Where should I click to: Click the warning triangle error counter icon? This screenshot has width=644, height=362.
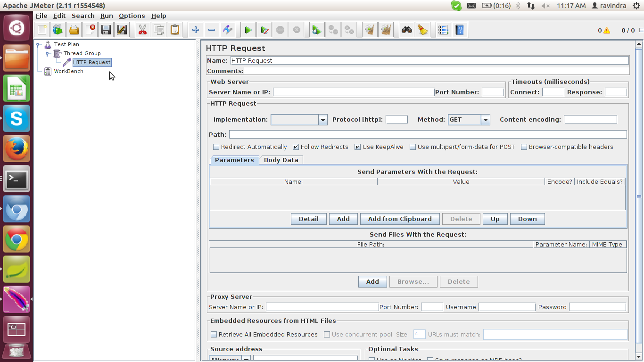(607, 31)
